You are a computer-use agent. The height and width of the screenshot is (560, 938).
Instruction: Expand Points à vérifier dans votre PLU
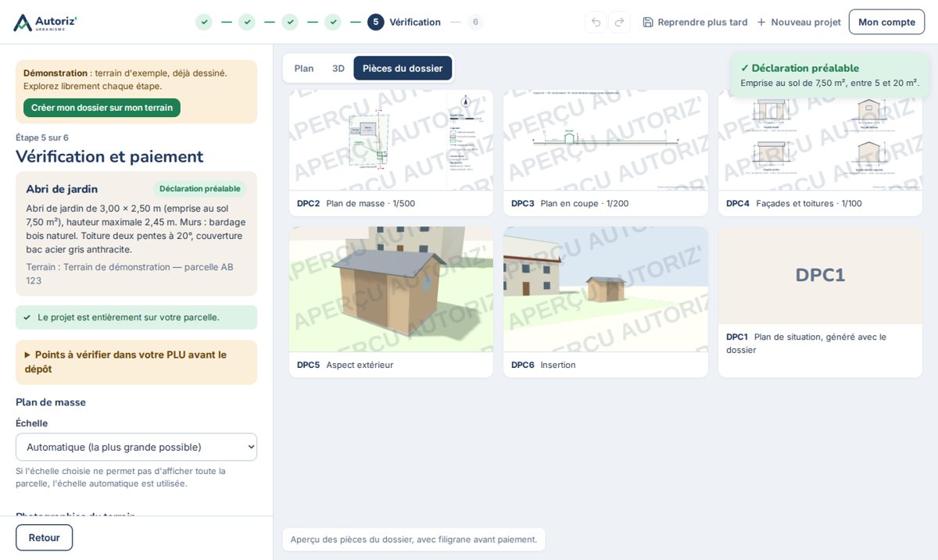(136, 362)
